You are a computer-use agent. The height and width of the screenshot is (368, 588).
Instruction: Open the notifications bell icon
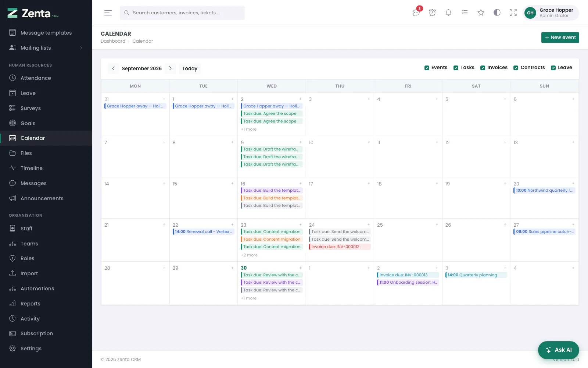[448, 13]
